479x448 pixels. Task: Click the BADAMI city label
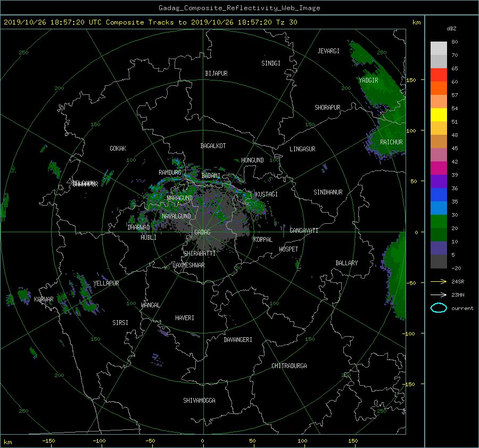point(211,176)
